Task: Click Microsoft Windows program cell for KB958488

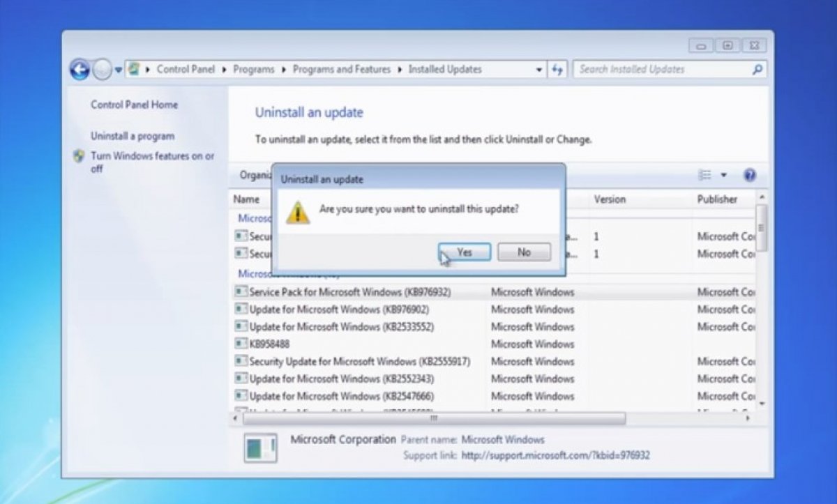Action: click(533, 344)
